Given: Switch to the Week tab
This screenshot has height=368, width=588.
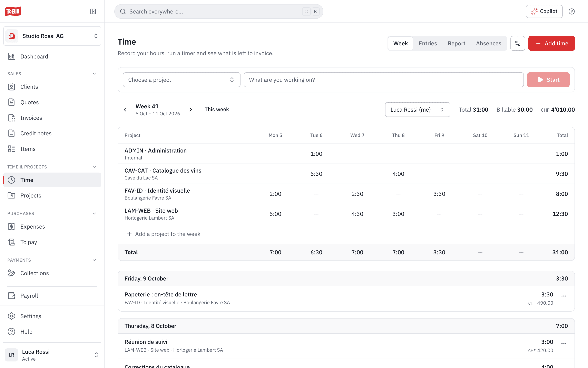Looking at the screenshot, I should [x=400, y=43].
